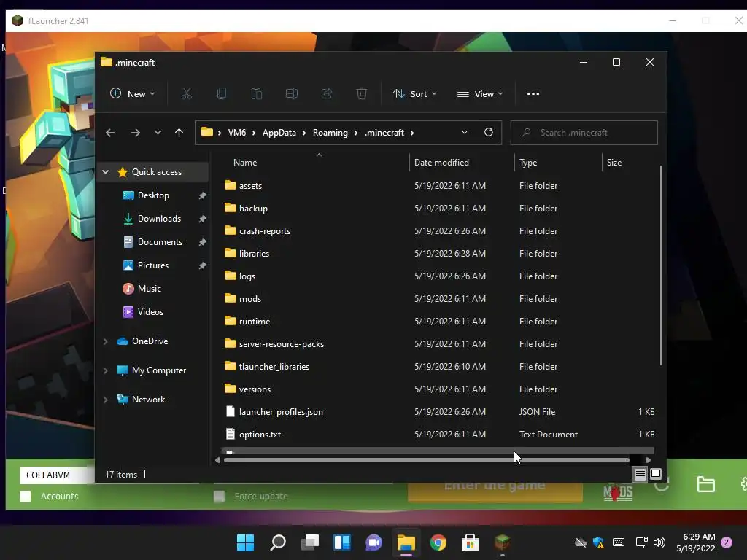Sort by Name column header
The height and width of the screenshot is (560, 747).
(x=245, y=163)
